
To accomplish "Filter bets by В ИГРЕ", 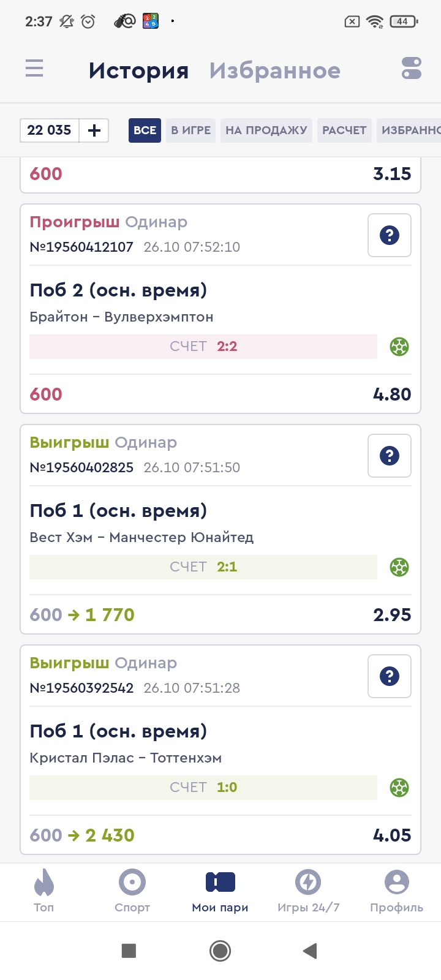I will coord(190,130).
